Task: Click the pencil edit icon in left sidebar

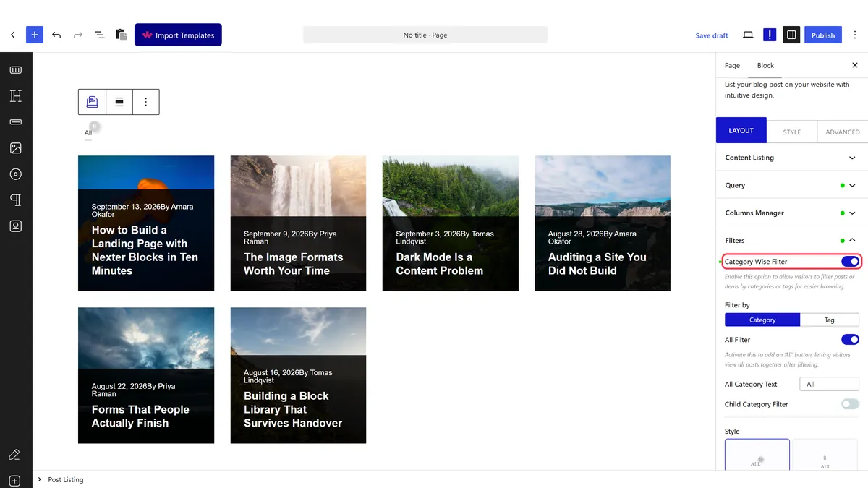Action: click(14, 455)
